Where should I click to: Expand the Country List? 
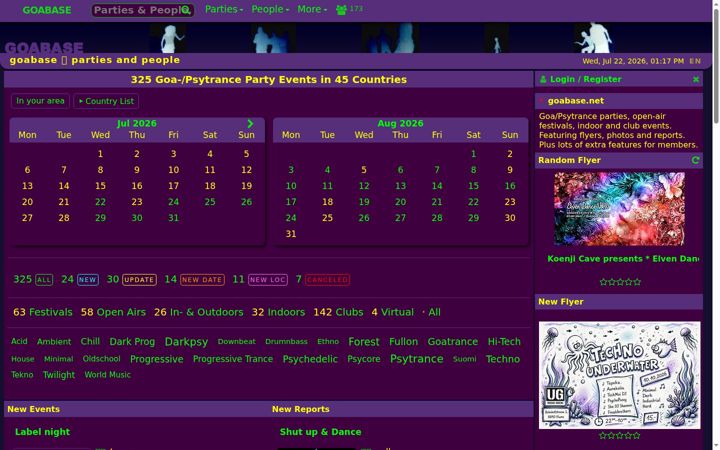pos(106,101)
